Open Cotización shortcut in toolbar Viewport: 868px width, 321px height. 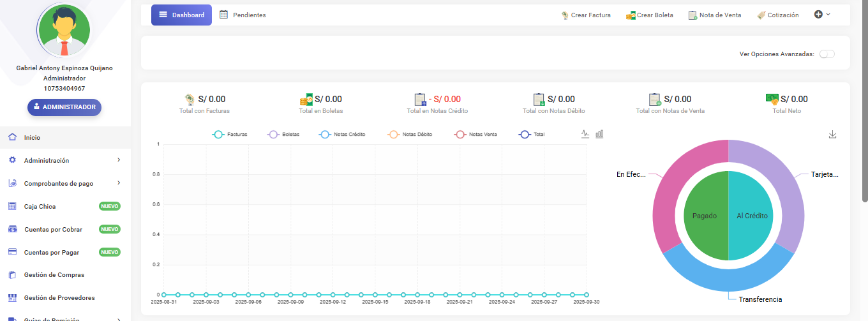[x=777, y=15]
